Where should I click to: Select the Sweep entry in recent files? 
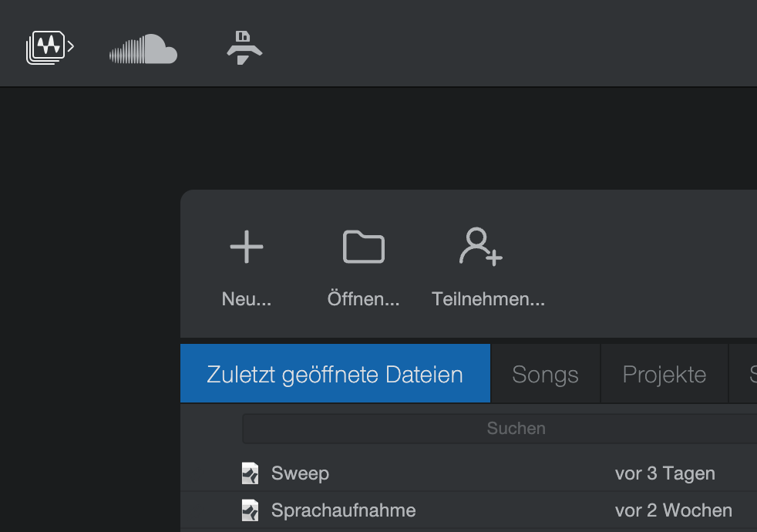(x=469, y=473)
